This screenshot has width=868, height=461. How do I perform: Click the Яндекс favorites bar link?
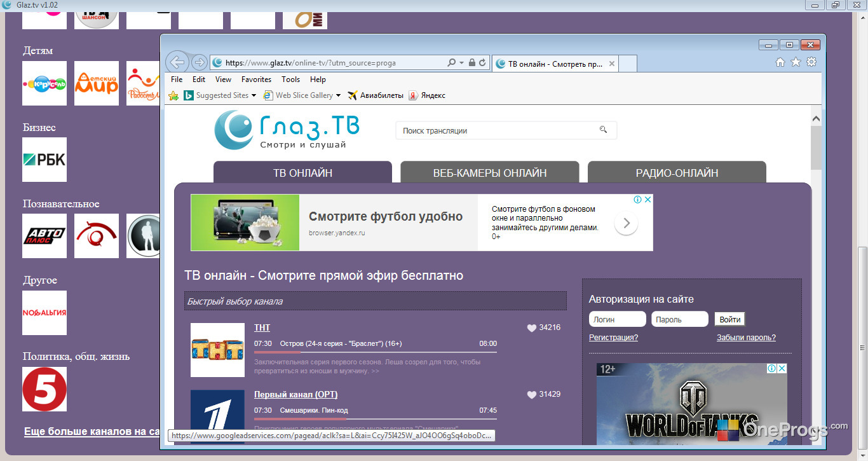(426, 95)
